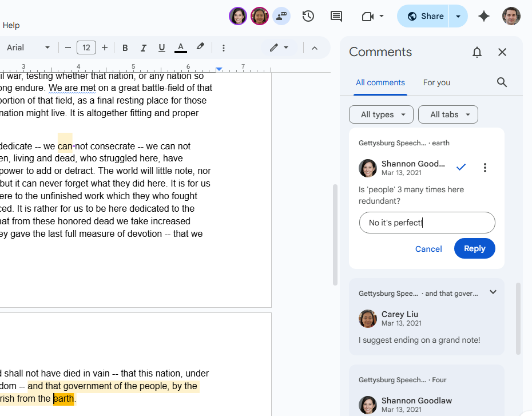The image size is (532, 416).
Task: Search comments with the magnifier icon
Action: [x=502, y=82]
